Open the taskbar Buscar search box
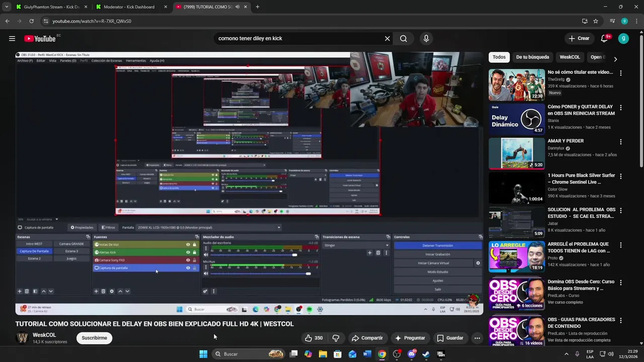 248,354
